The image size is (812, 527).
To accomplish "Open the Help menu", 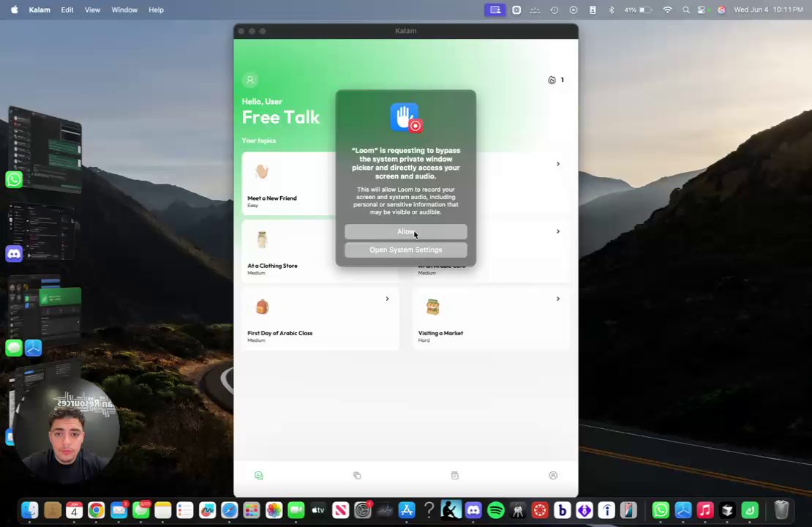I will pyautogui.click(x=156, y=10).
